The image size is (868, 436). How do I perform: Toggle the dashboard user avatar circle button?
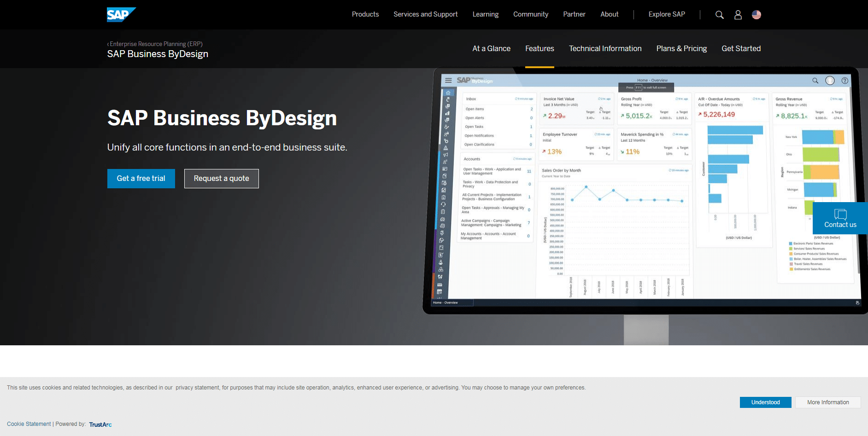pyautogui.click(x=830, y=80)
